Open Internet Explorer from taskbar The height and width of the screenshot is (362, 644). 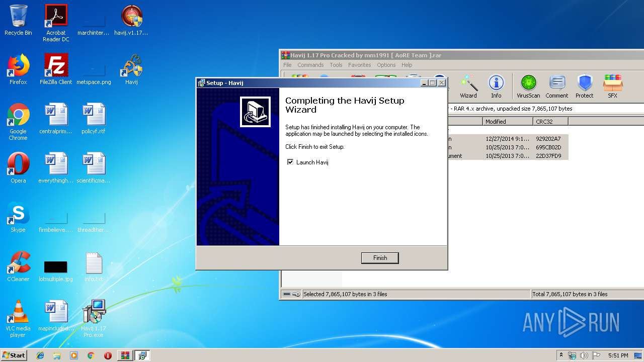point(40,355)
